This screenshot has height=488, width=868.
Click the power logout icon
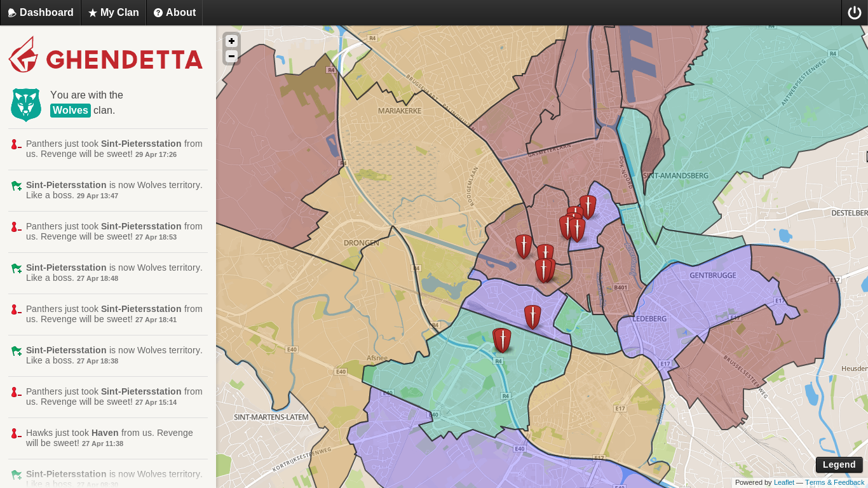(x=854, y=13)
